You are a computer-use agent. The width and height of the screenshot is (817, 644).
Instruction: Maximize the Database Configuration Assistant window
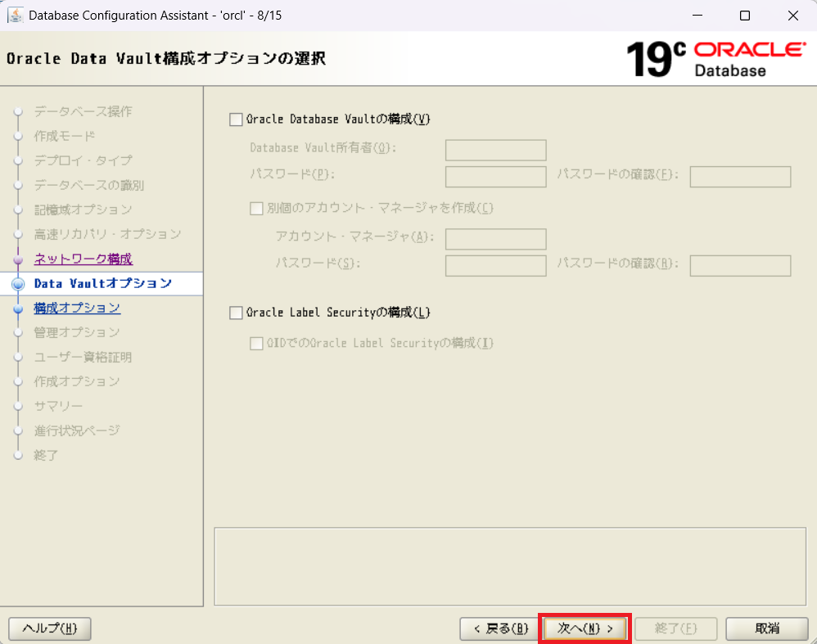click(744, 16)
